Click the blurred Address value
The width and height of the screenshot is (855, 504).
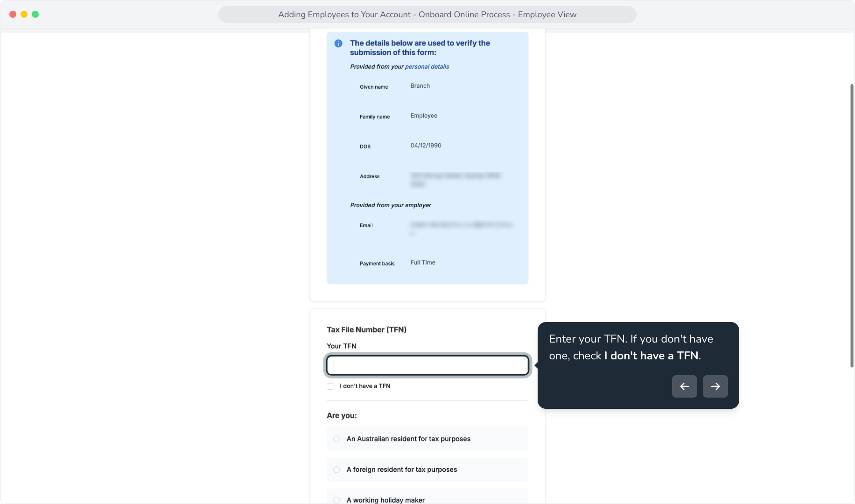pyautogui.click(x=456, y=180)
